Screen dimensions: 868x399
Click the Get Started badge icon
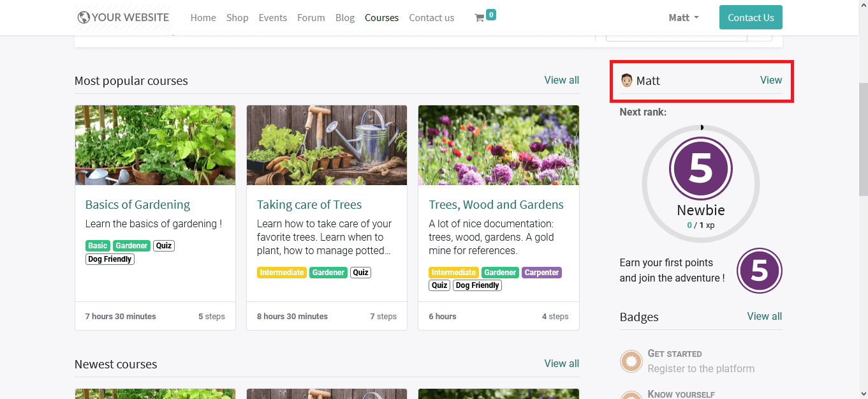[631, 361]
